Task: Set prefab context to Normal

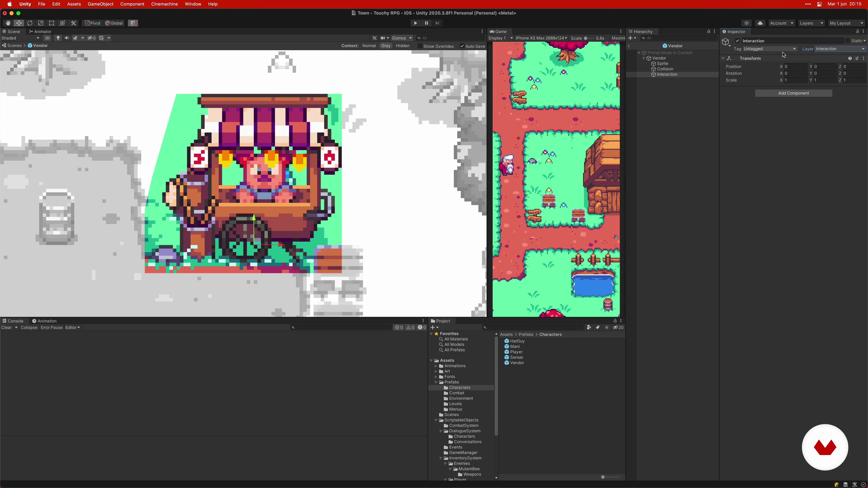Action: click(x=369, y=46)
